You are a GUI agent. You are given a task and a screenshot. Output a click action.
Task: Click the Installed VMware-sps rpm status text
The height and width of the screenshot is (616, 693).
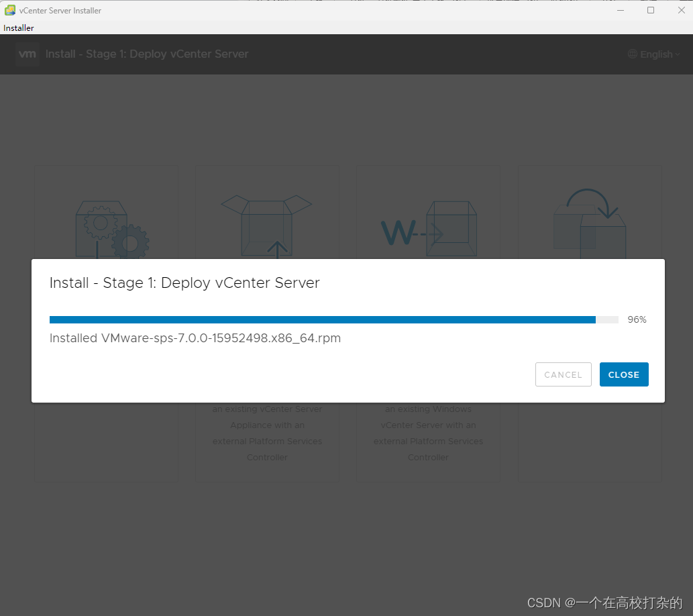(x=195, y=338)
